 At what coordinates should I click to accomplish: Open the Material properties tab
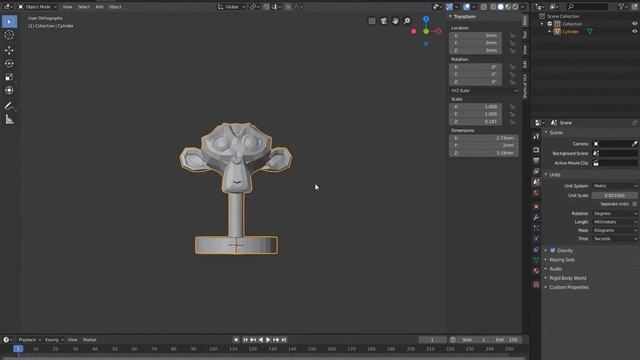click(x=536, y=271)
